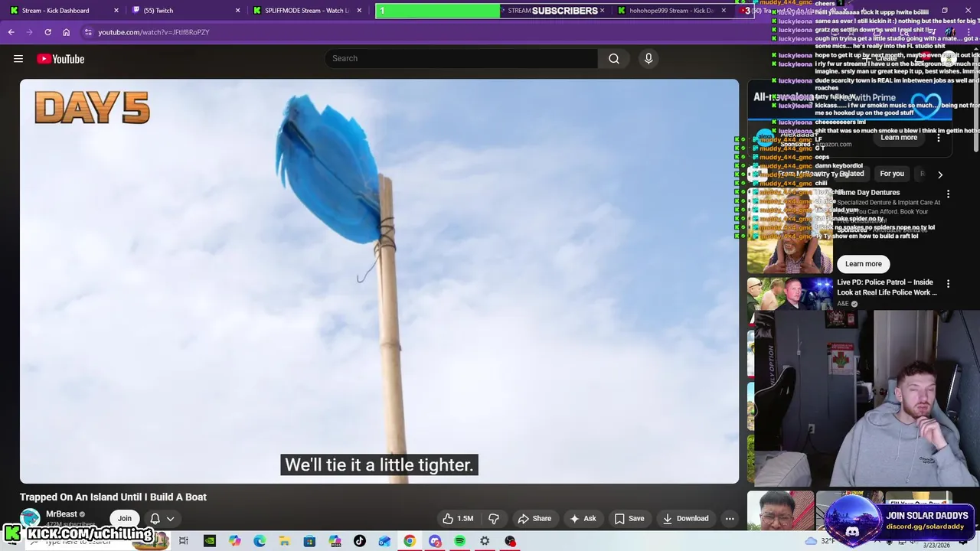Open options menu for Same Day Dentures ad
The height and width of the screenshot is (551, 980).
click(948, 194)
